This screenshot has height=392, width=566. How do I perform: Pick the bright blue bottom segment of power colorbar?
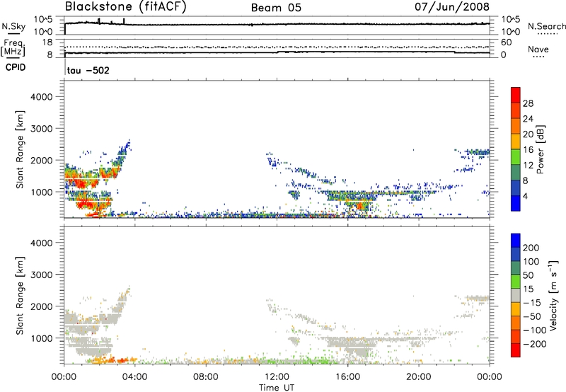516,204
